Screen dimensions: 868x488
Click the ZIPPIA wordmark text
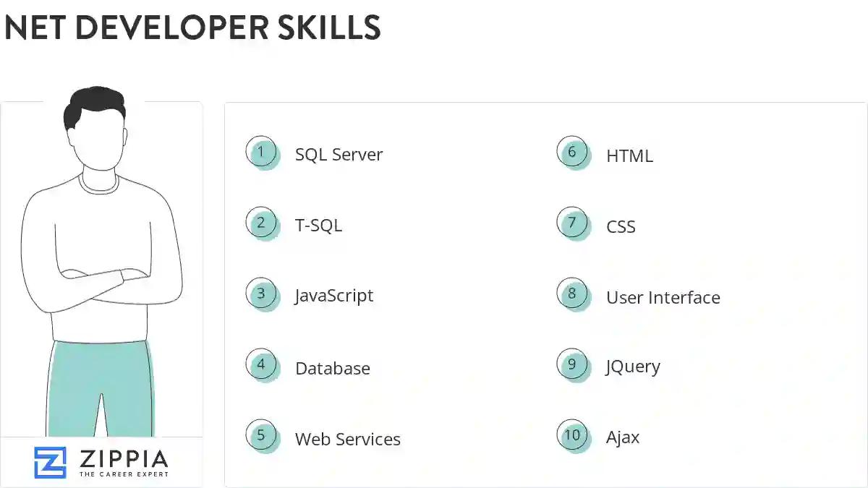coord(124,458)
